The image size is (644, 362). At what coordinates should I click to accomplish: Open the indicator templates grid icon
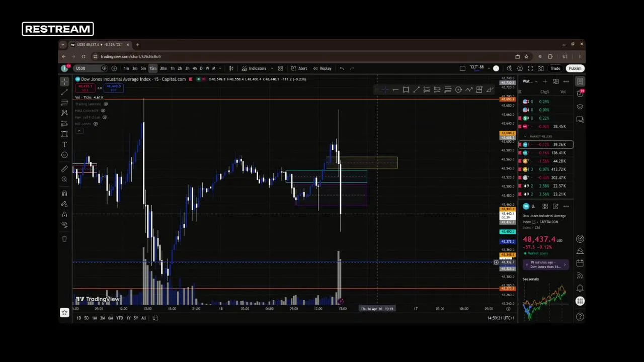[x=281, y=68]
